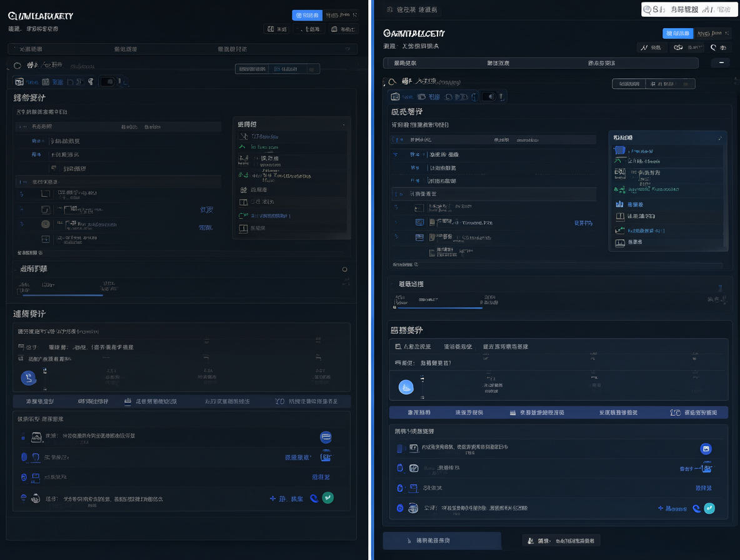The height and width of the screenshot is (560, 740).
Task: Click the light-blue round avatar in right window
Action: pyautogui.click(x=406, y=387)
